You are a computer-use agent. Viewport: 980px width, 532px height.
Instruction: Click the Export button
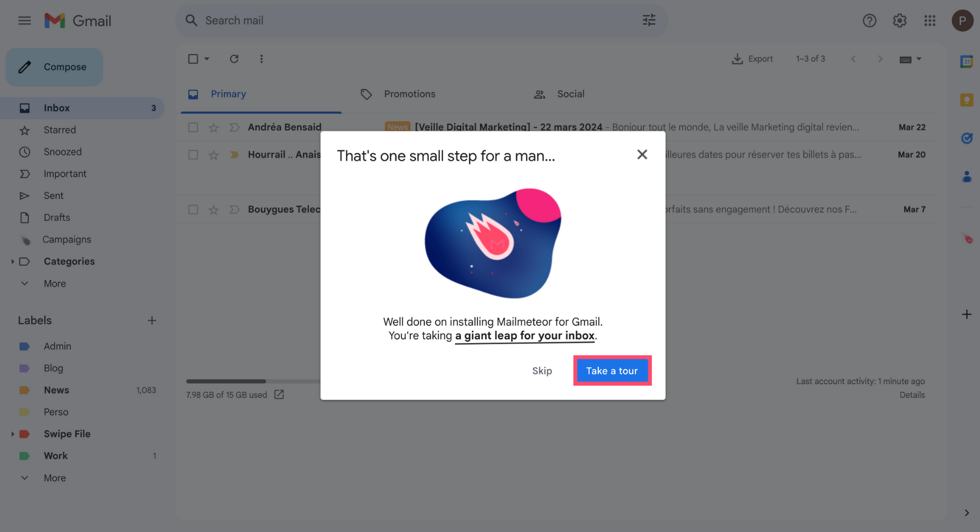coord(752,59)
